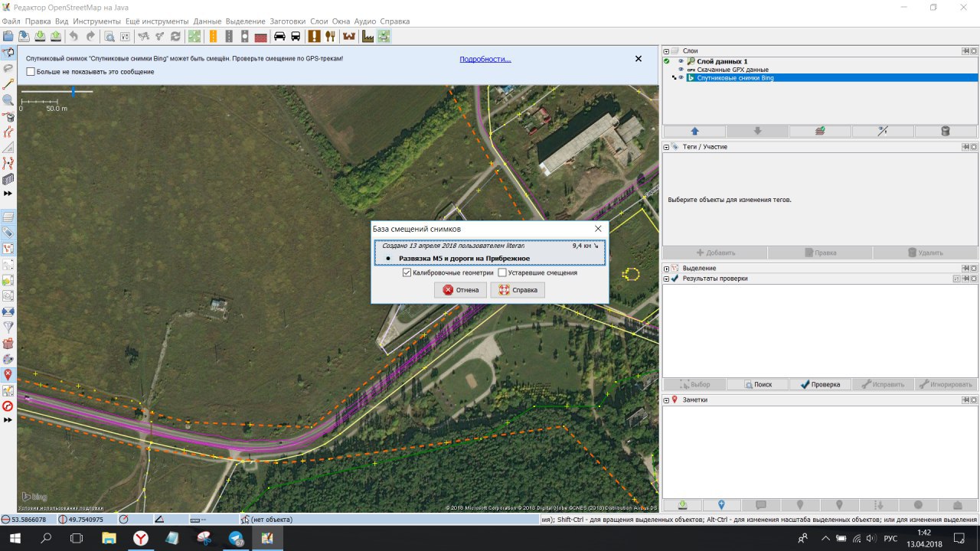980x551 pixels.
Task: Collapse the 'Результаты проверки' panel
Action: click(666, 279)
